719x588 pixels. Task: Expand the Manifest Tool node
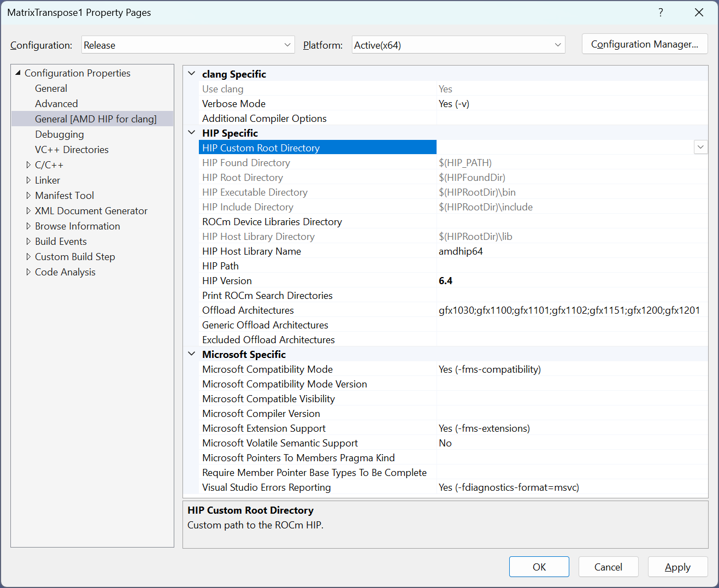pos(28,195)
